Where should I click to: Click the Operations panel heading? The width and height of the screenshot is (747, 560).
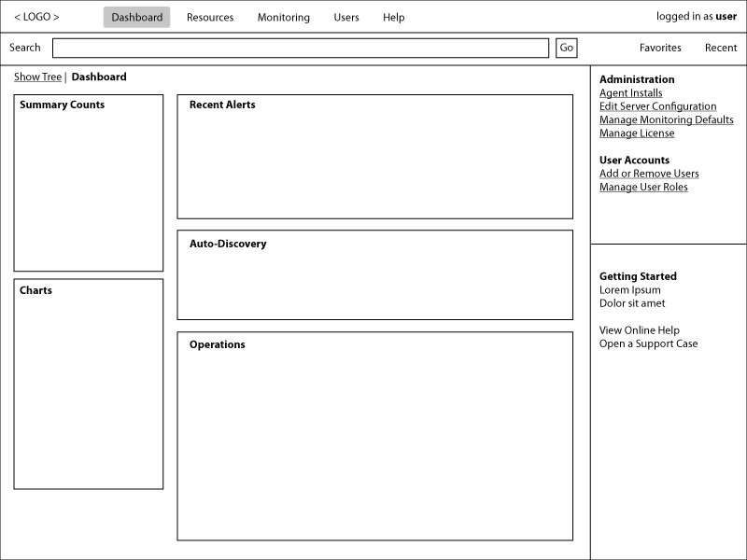click(218, 344)
